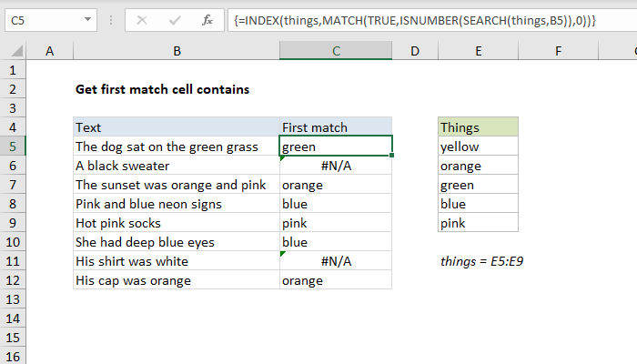Click cell containing 'Hot pink socks'
637x364 pixels.
(176, 223)
